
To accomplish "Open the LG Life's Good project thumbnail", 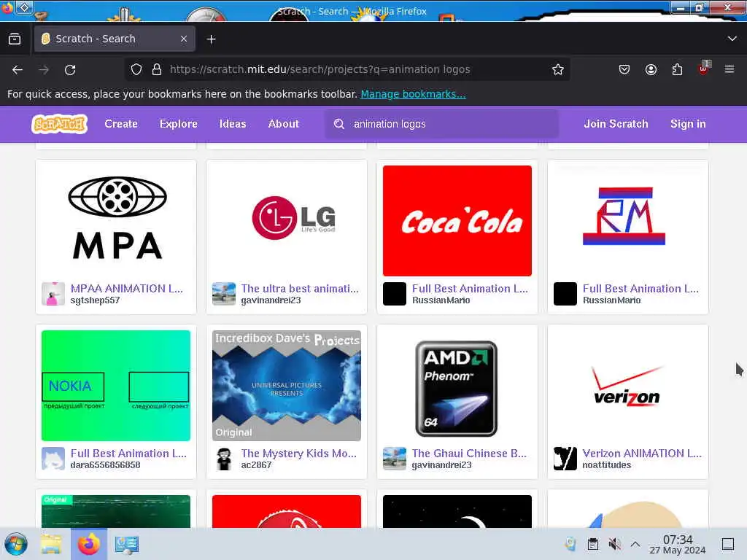I will (x=287, y=220).
